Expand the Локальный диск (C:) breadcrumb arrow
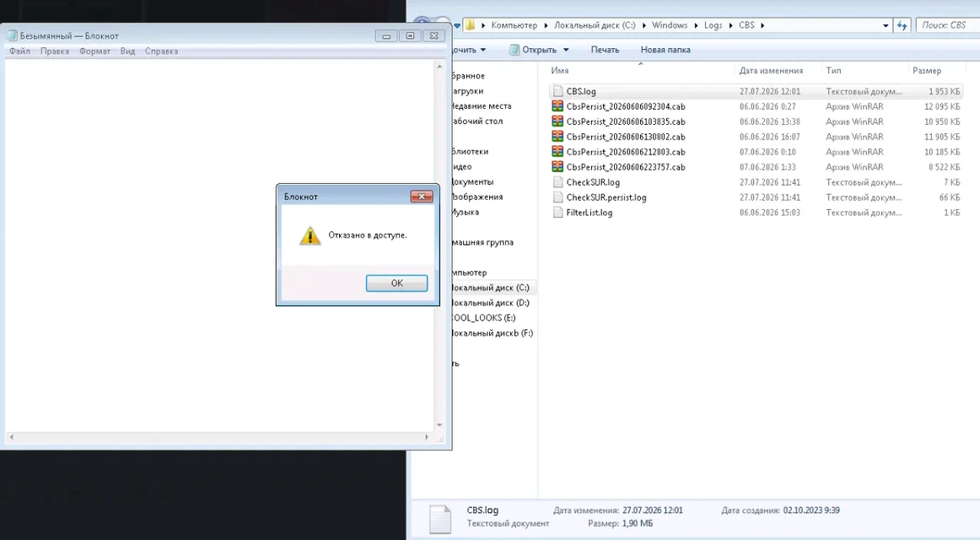Image resolution: width=980 pixels, height=540 pixels. (643, 25)
